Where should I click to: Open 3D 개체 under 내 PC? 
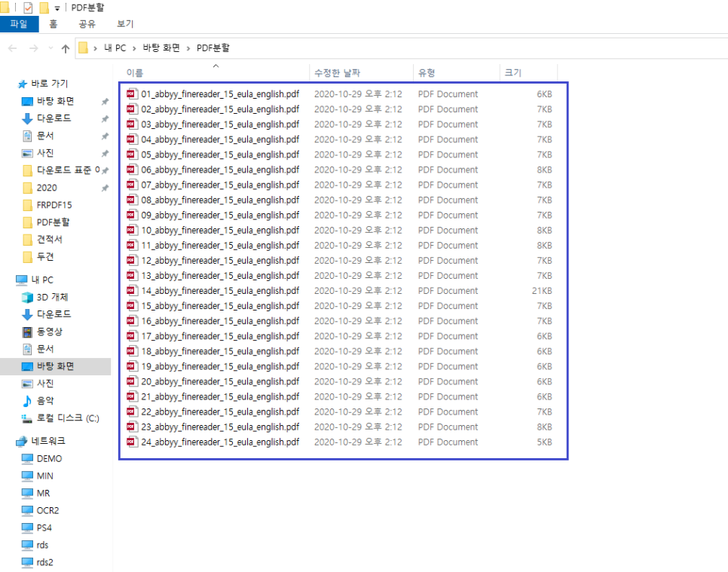52,297
